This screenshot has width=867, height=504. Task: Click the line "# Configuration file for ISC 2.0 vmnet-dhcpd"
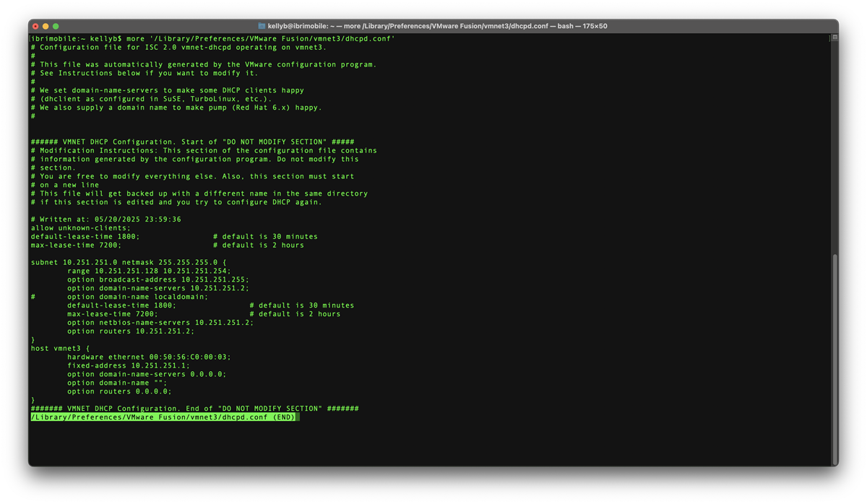tap(178, 48)
